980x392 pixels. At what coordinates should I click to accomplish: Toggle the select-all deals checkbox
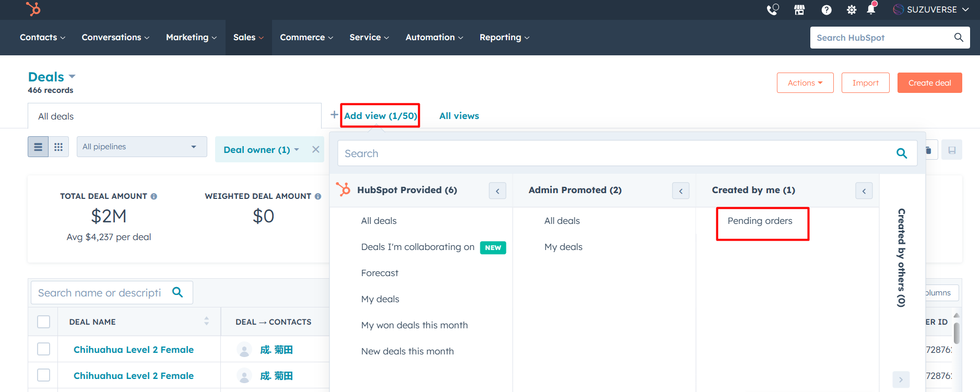pyautogui.click(x=44, y=322)
